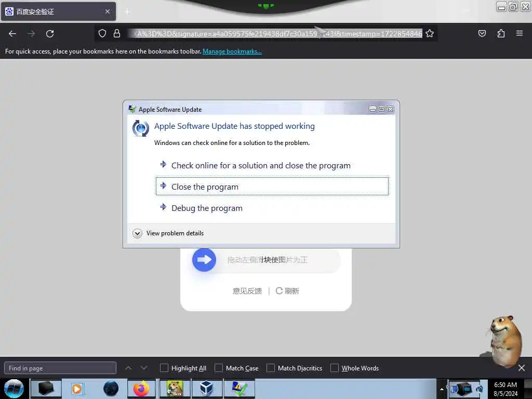The height and width of the screenshot is (399, 532).
Task: Minimize the Apple Software Update dialog
Action: tap(373, 109)
